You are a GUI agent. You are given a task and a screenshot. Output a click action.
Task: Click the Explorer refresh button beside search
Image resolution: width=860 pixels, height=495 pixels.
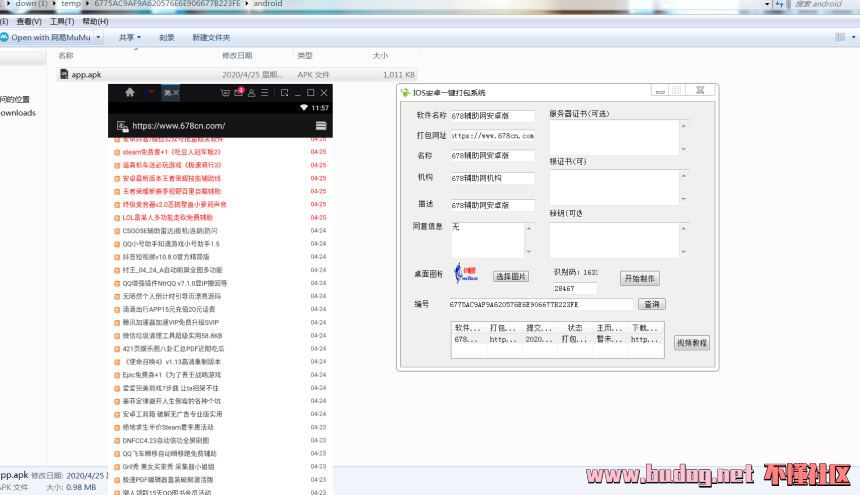pos(779,4)
